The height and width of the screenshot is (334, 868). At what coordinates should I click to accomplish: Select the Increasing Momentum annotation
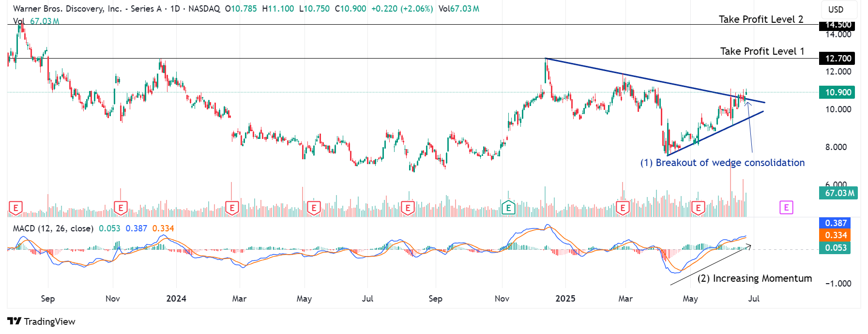point(754,278)
